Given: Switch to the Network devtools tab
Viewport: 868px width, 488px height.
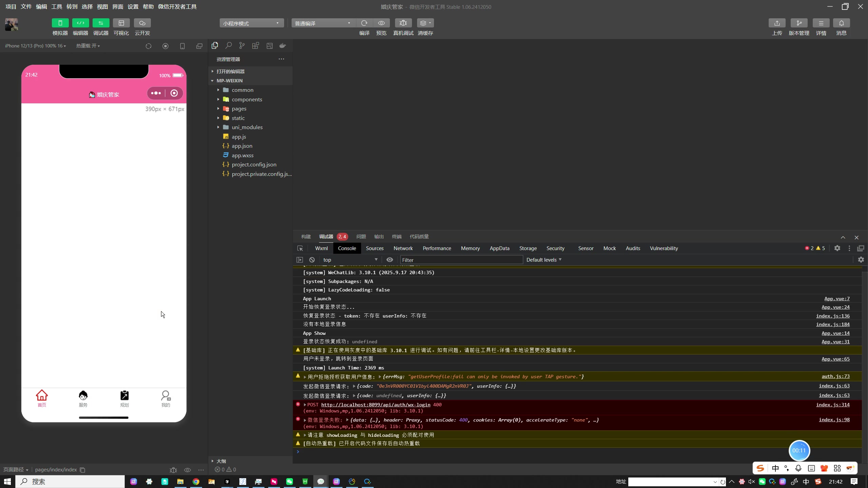Looking at the screenshot, I should click(403, 248).
